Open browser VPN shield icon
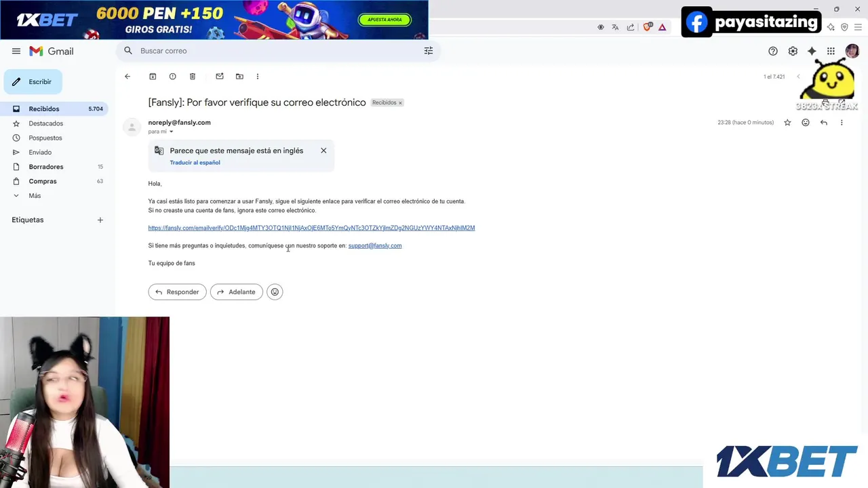Viewport: 868px width, 488px height. (844, 27)
